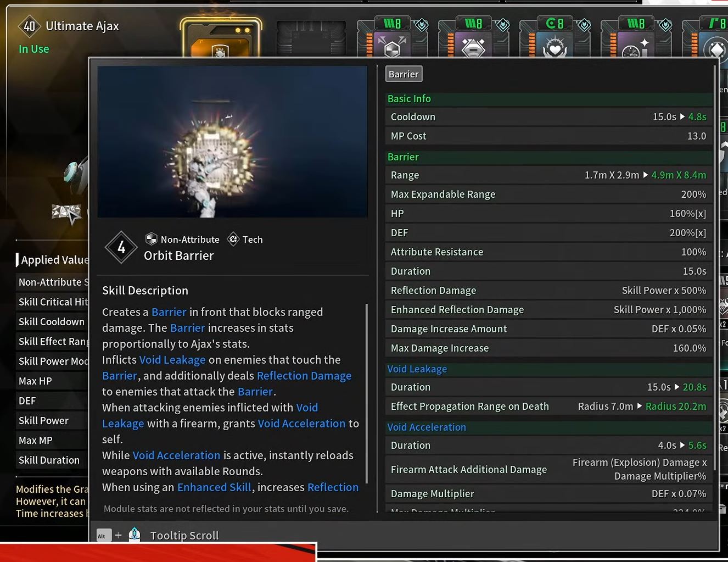Click the skill description scrollbar

pyautogui.click(x=366, y=393)
